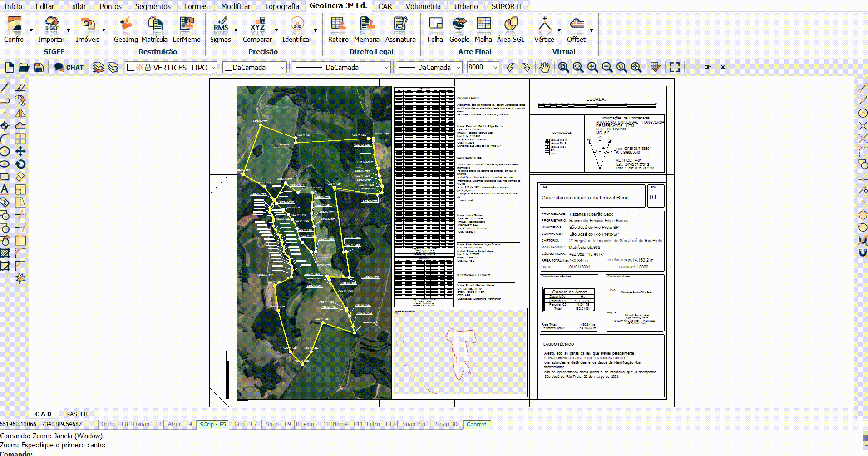
Task: Toggle Nome F11 mode
Action: click(348, 424)
